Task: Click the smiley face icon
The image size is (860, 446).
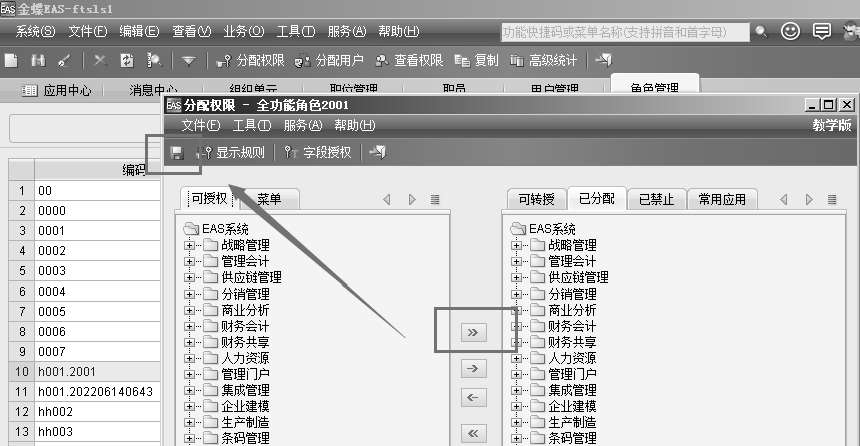Action: pyautogui.click(x=790, y=31)
